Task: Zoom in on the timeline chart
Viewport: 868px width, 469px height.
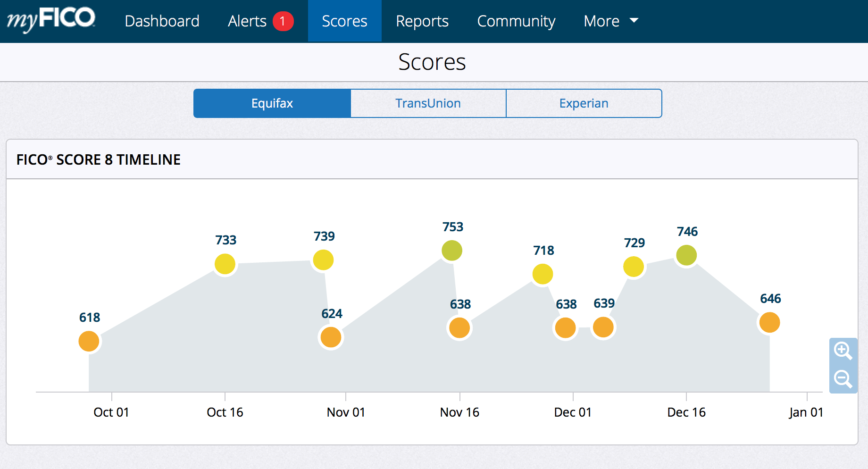Action: (843, 351)
